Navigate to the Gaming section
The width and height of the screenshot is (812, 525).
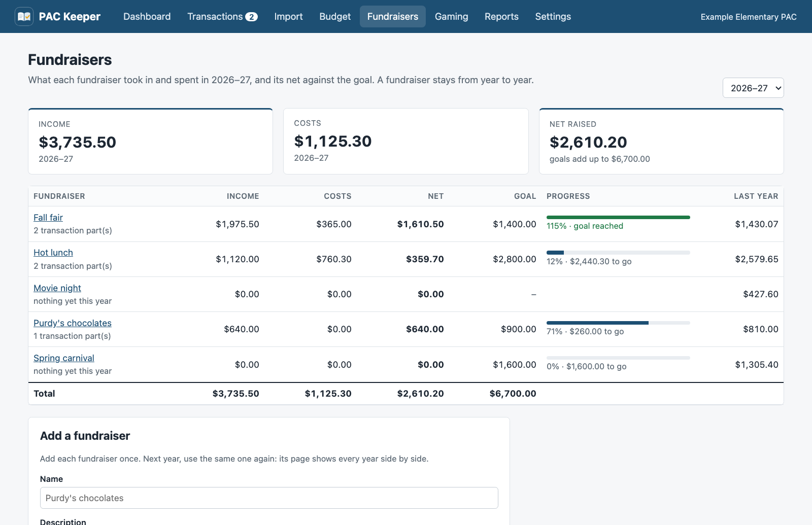(x=452, y=17)
